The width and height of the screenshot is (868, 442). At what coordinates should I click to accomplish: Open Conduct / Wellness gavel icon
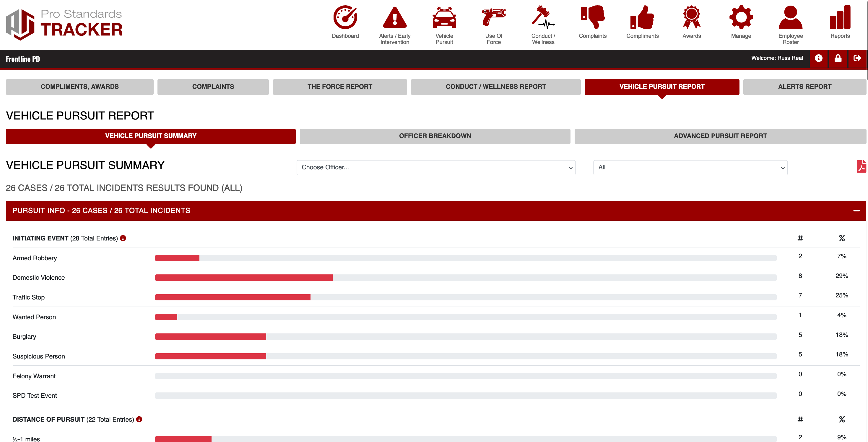(543, 17)
